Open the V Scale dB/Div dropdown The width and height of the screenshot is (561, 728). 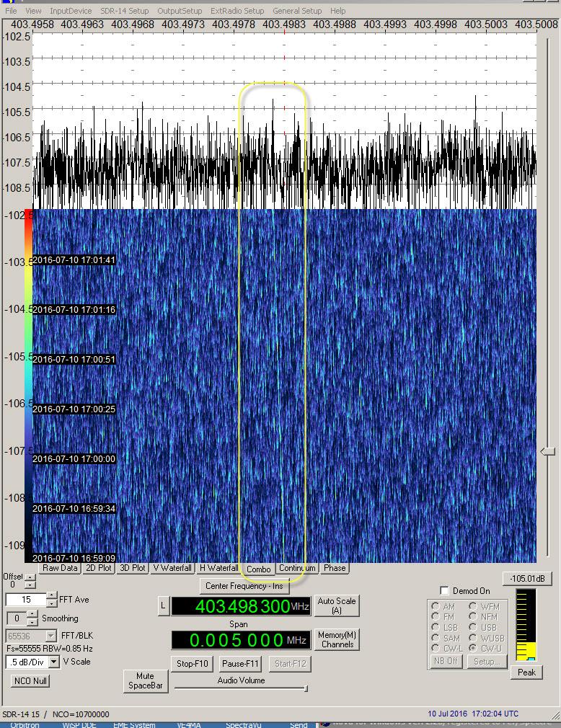(54, 662)
